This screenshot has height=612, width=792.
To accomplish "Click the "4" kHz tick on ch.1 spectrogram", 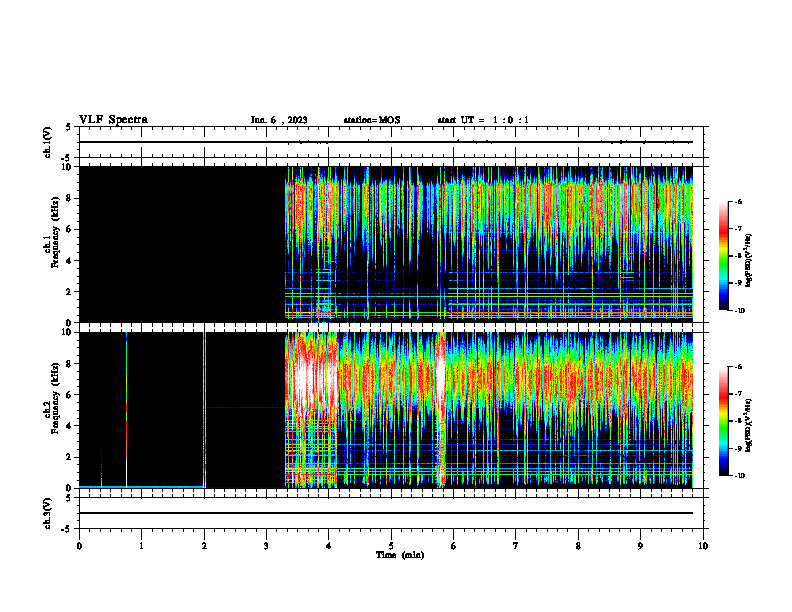I will point(69,261).
